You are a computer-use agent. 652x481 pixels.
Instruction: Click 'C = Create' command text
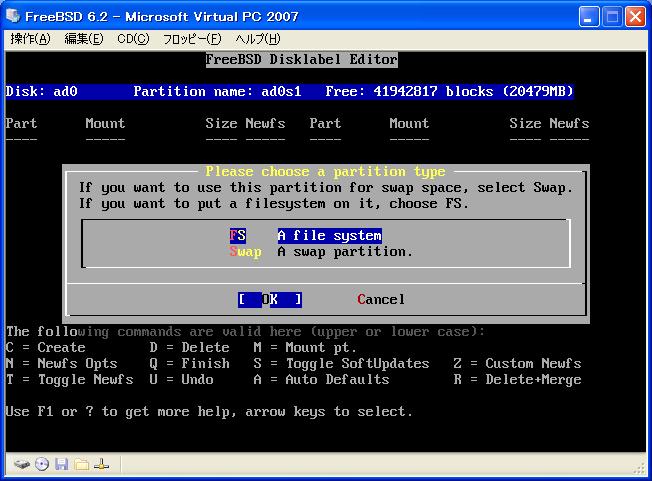(x=46, y=348)
